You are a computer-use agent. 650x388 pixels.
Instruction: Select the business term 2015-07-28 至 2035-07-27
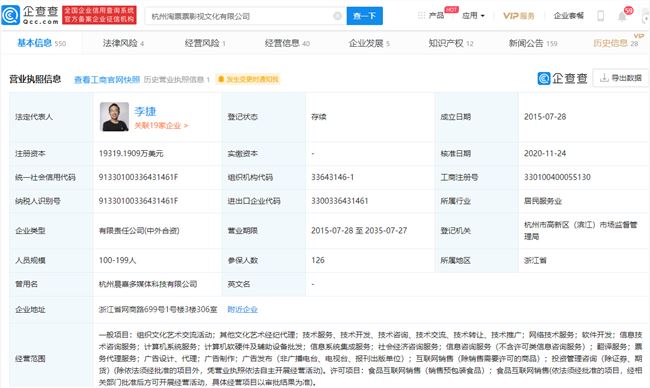pos(359,230)
